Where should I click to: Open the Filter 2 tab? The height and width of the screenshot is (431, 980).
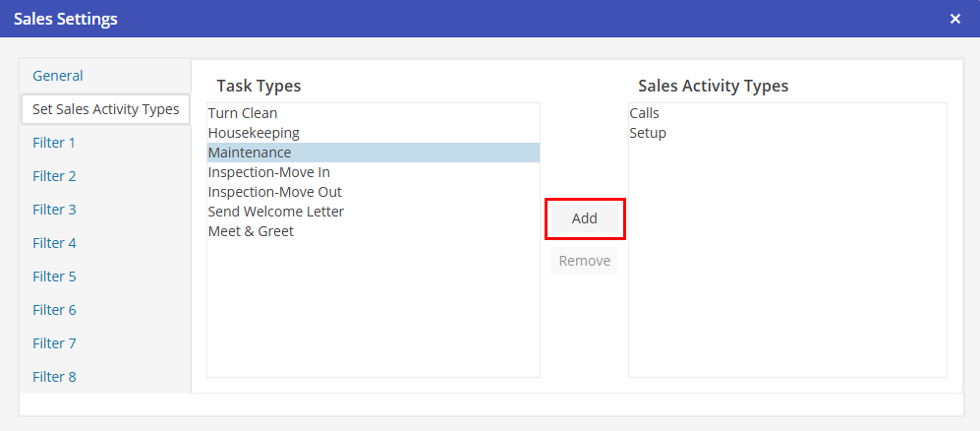click(54, 176)
